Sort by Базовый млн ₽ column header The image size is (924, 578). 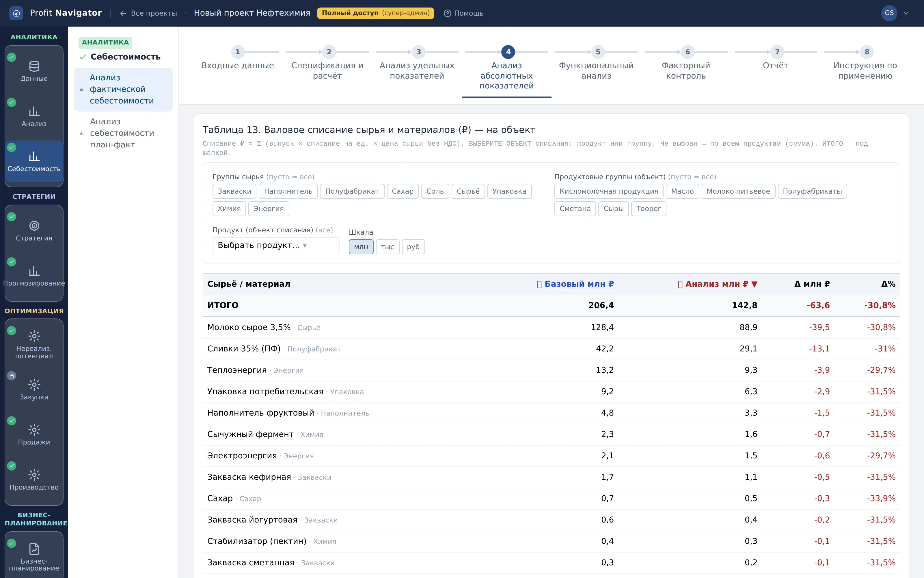point(575,284)
